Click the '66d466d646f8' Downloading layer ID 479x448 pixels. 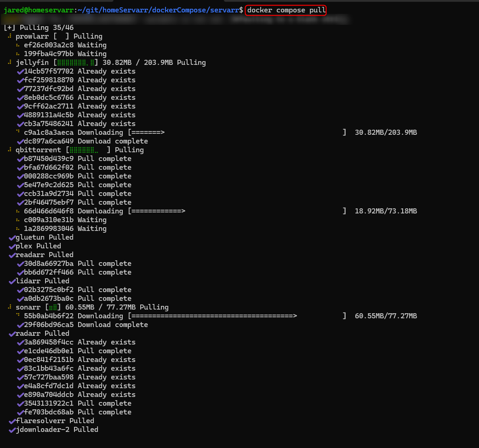click(49, 211)
